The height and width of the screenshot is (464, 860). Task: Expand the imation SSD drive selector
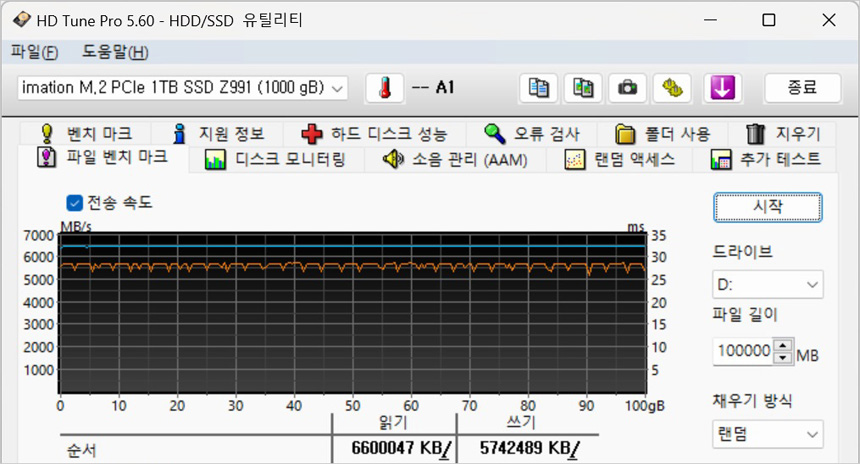tap(183, 88)
